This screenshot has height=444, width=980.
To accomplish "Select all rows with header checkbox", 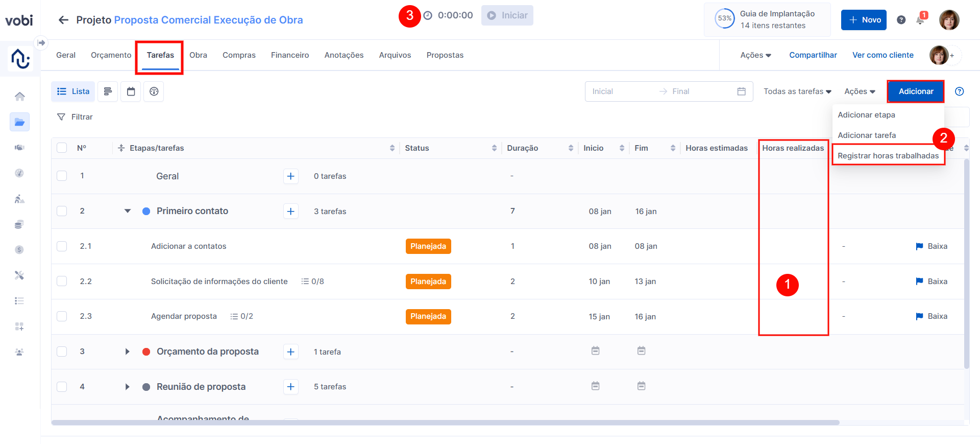I will click(62, 148).
